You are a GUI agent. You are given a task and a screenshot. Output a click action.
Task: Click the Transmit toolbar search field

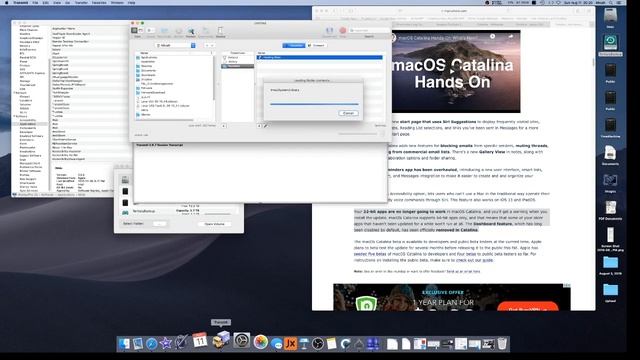369,31
